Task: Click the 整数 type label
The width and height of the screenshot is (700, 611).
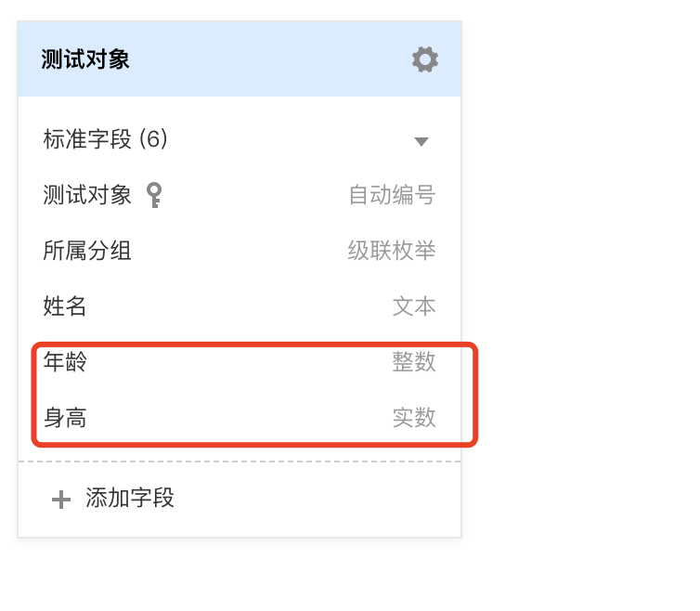Action: pos(414,362)
